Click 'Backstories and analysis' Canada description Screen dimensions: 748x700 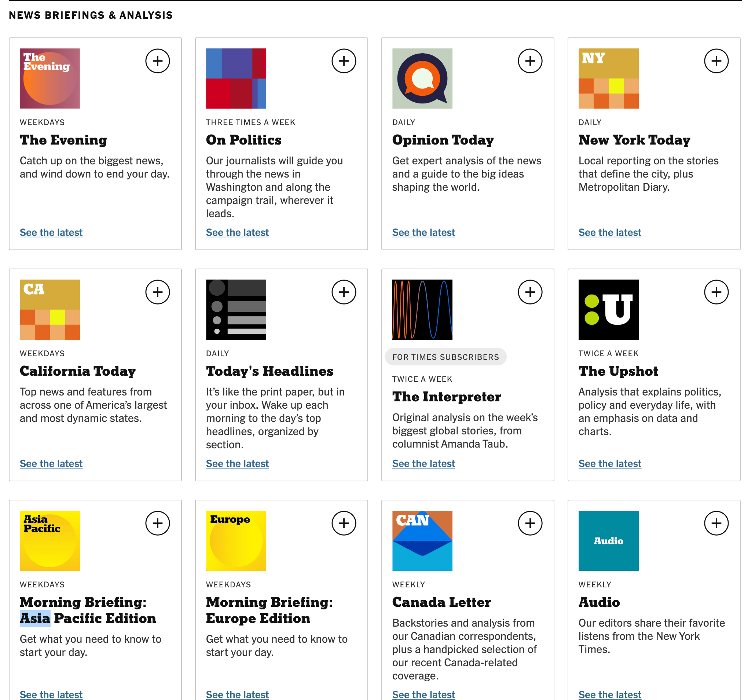click(x=464, y=649)
